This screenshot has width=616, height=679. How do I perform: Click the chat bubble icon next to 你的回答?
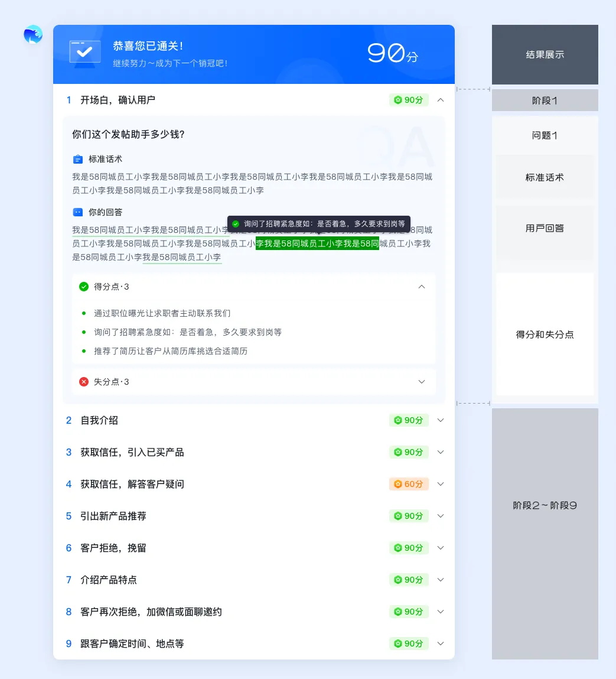[77, 212]
